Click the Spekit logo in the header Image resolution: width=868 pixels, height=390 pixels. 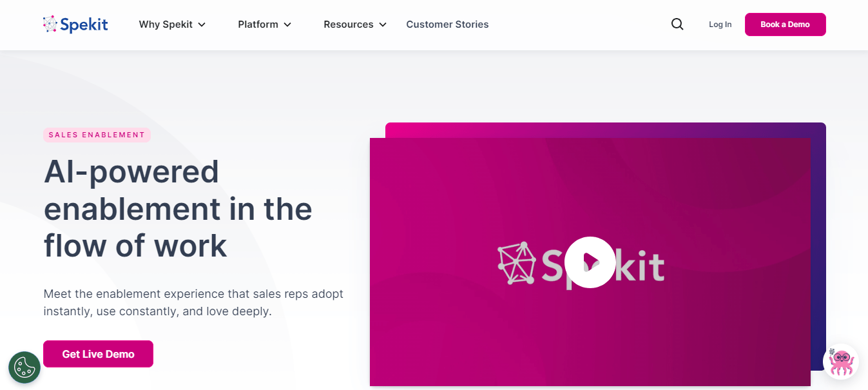coord(75,24)
